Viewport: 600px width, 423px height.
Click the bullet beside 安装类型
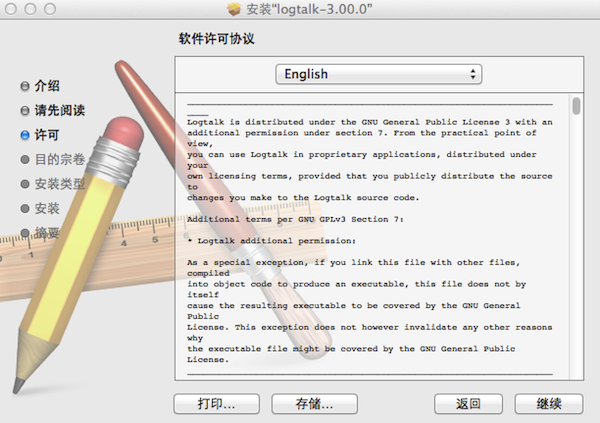point(25,184)
